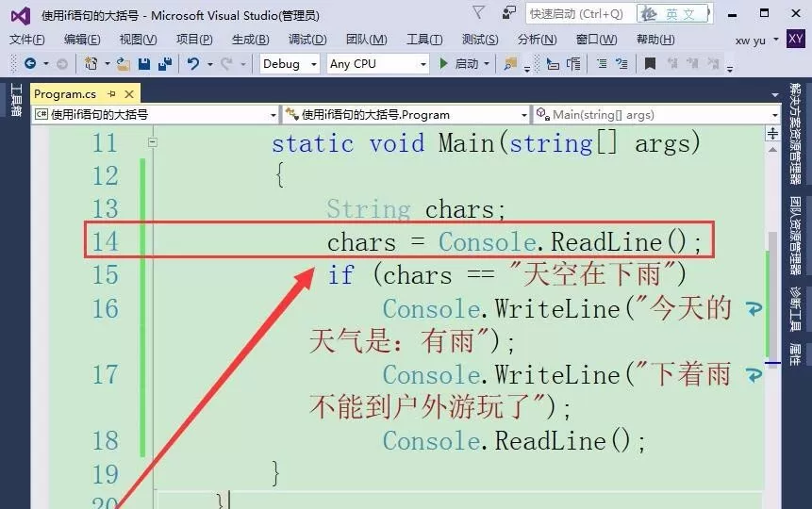
Task: Click the quick launch search field
Action: point(581,13)
